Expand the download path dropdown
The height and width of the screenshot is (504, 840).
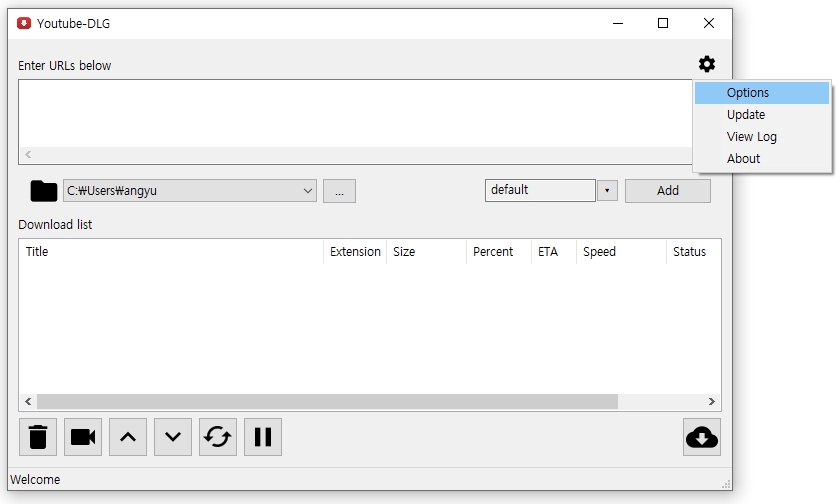[308, 191]
